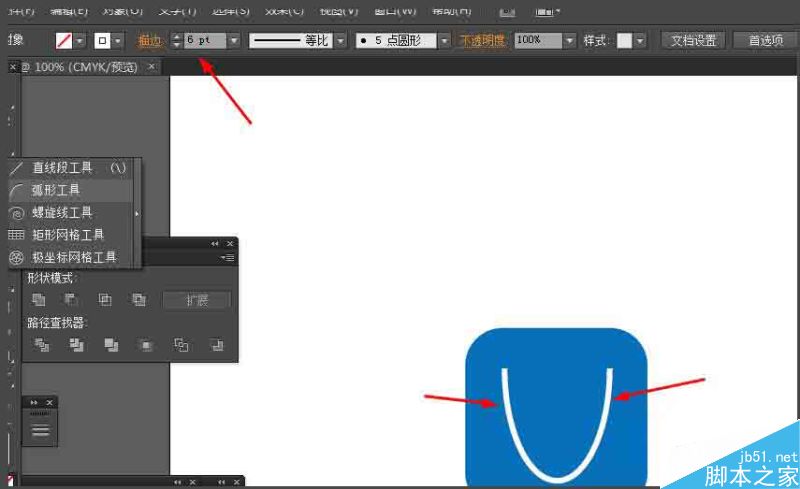Click the stroke weight stepper arrows
The height and width of the screenshot is (489, 800).
click(176, 40)
